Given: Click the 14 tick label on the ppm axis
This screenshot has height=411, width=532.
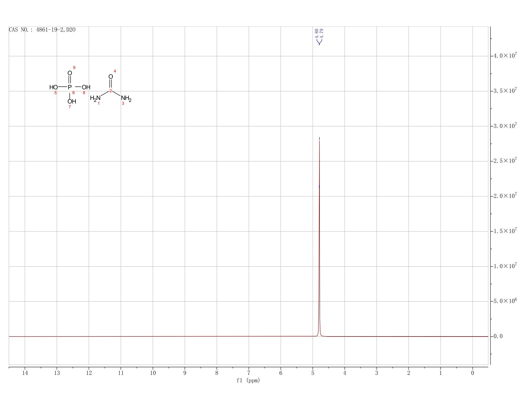Looking at the screenshot, I should coord(25,373).
